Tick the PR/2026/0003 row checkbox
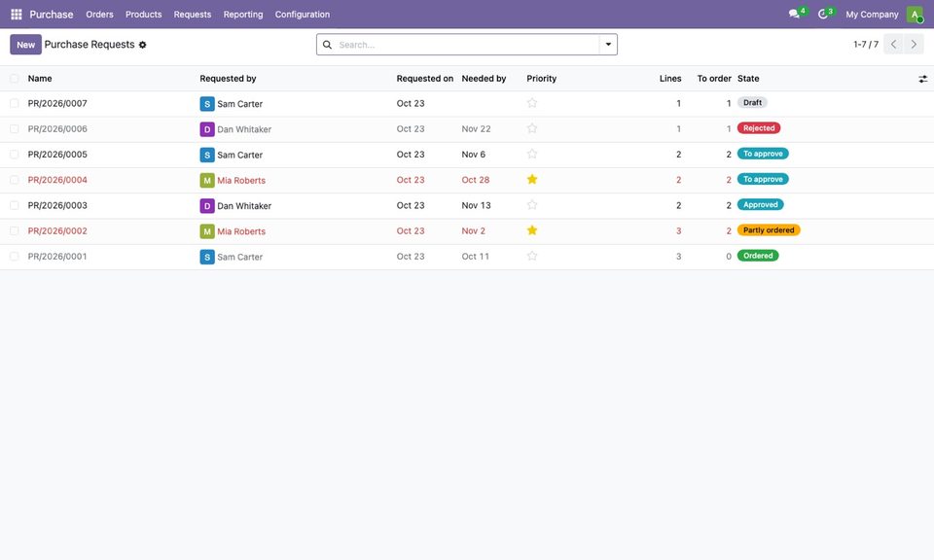This screenshot has width=934, height=560. coord(15,205)
